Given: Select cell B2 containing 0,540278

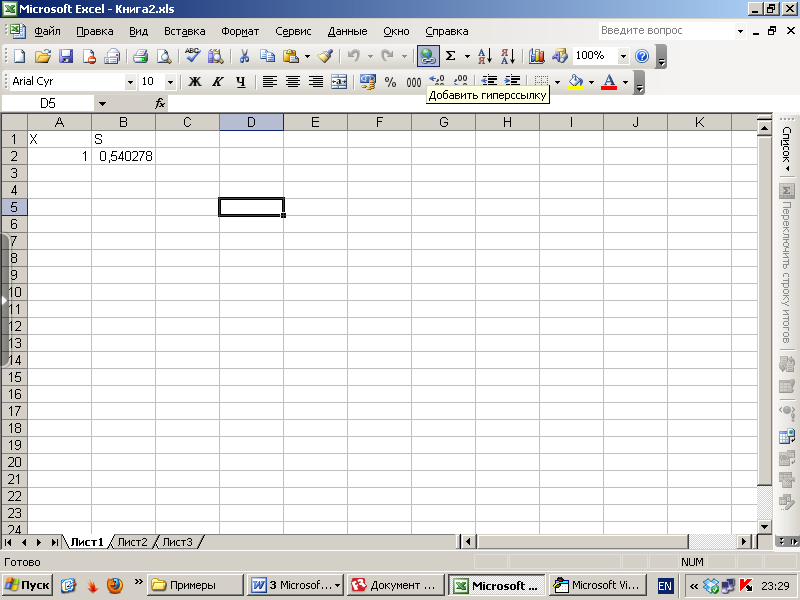Looking at the screenshot, I should (123, 156).
